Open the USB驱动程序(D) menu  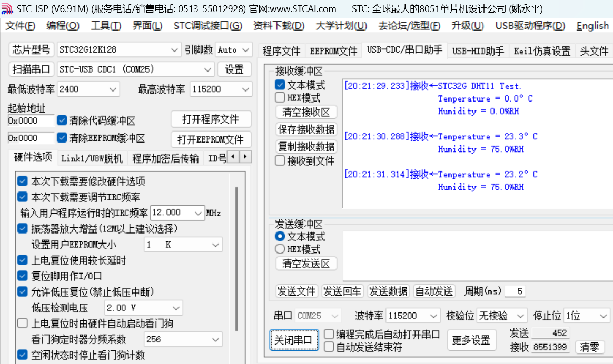pos(530,26)
